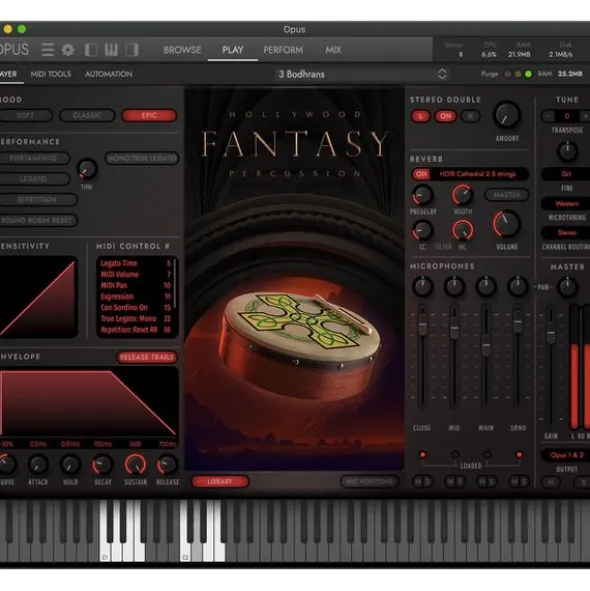Adjust the Reverb Width knob
The width and height of the screenshot is (590, 591).
[x=463, y=195]
